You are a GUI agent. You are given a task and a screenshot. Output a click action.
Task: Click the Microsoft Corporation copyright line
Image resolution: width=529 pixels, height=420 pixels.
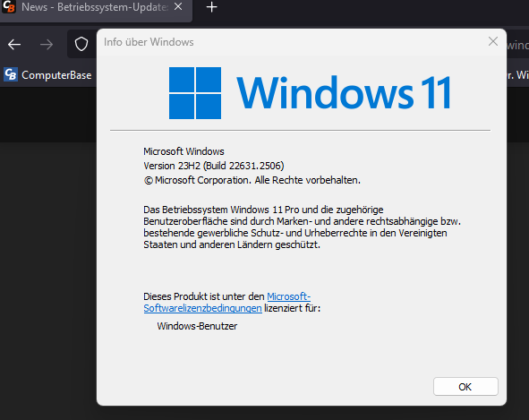pyautogui.click(x=252, y=180)
